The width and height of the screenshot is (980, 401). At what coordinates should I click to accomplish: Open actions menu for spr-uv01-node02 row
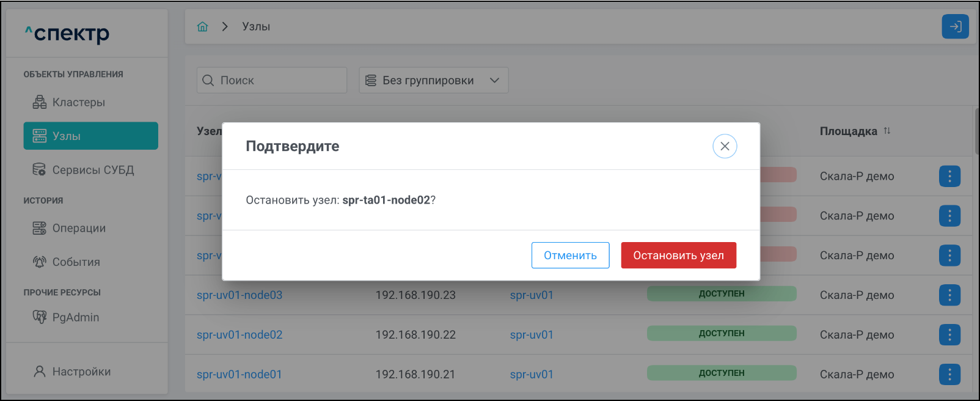coord(949,335)
